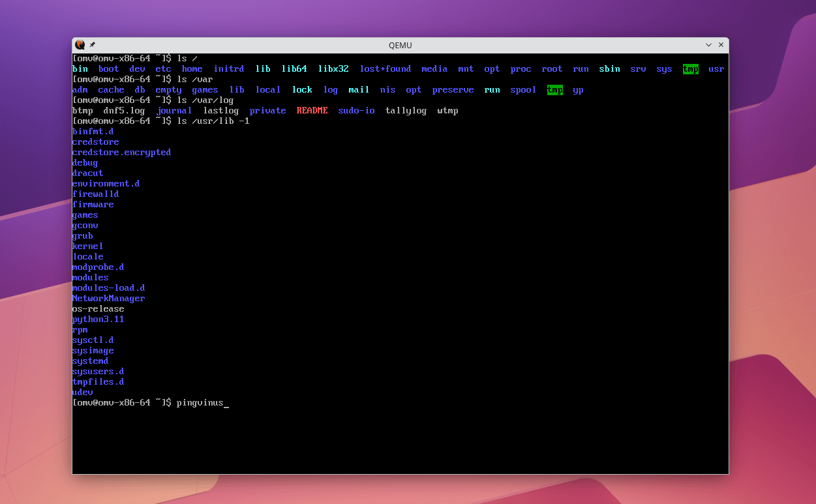Click the NetworkManager directory entry

109,299
